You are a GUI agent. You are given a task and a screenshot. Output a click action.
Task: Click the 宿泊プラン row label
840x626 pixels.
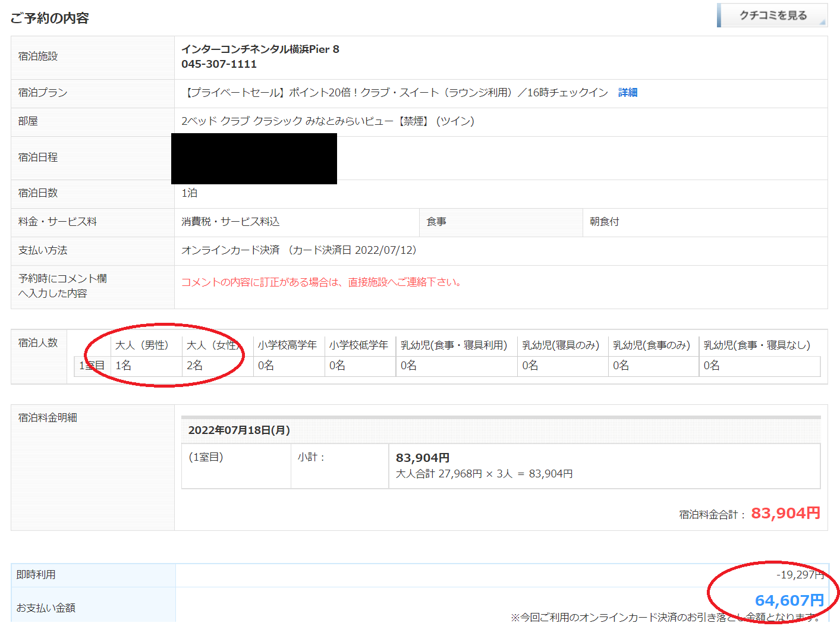click(43, 93)
